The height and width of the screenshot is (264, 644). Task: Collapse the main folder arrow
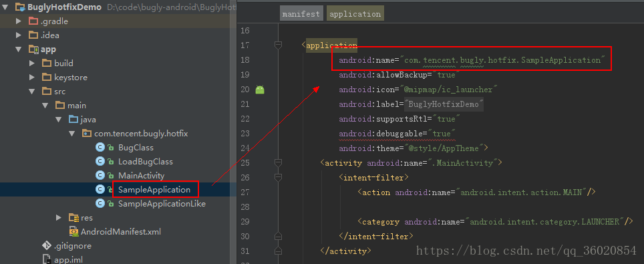45,106
